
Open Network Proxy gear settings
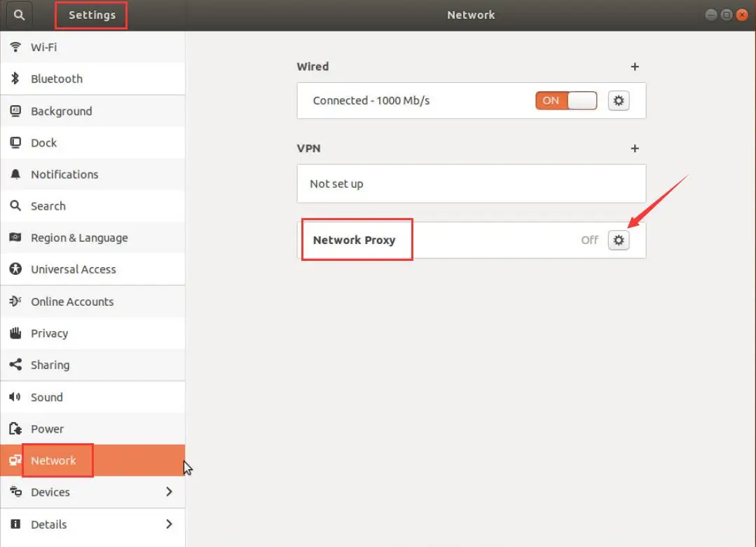[x=618, y=240]
